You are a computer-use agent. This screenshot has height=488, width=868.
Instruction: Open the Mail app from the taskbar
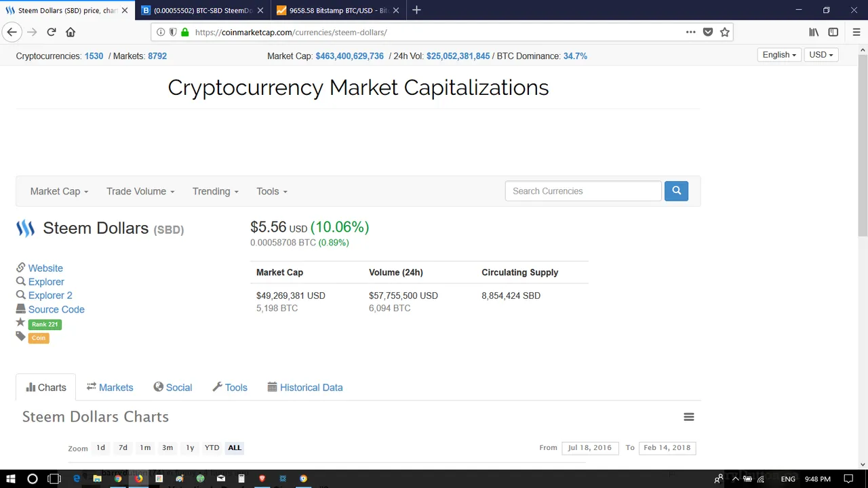pos(220,479)
